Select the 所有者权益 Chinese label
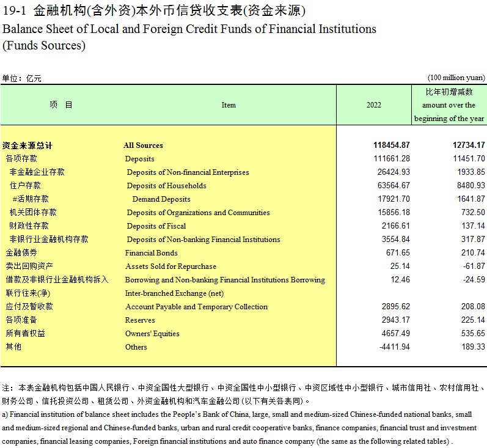The width and height of the screenshot is (487, 448). tap(26, 334)
